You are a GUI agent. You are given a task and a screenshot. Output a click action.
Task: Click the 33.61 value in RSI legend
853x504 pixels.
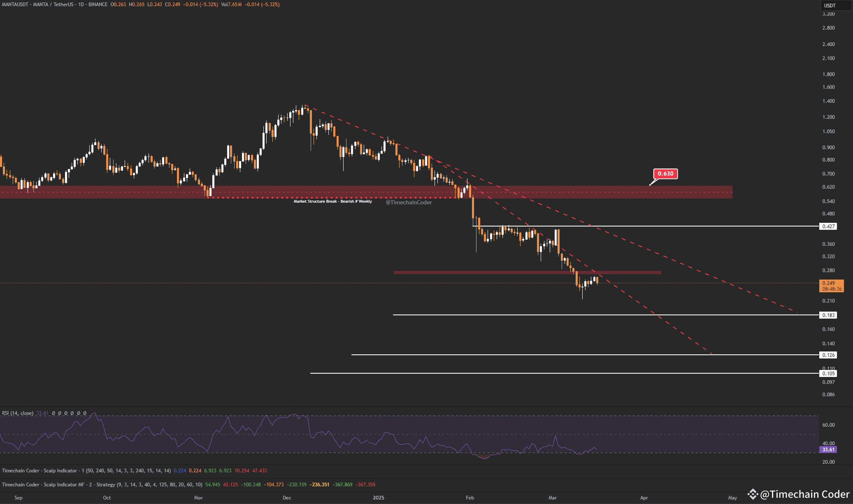42,413
